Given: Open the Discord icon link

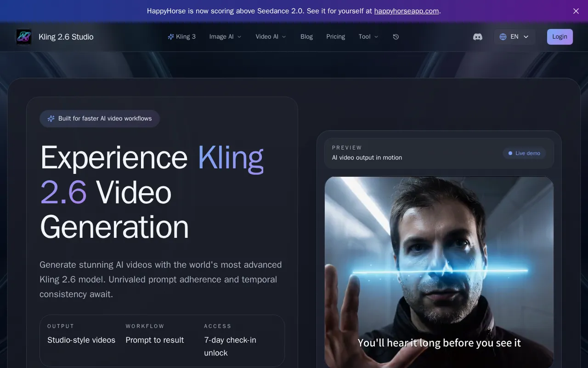Looking at the screenshot, I should 478,37.
